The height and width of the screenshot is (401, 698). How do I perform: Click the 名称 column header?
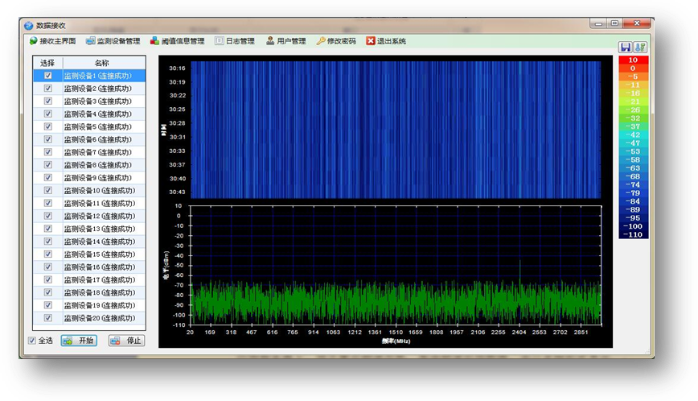coord(104,63)
